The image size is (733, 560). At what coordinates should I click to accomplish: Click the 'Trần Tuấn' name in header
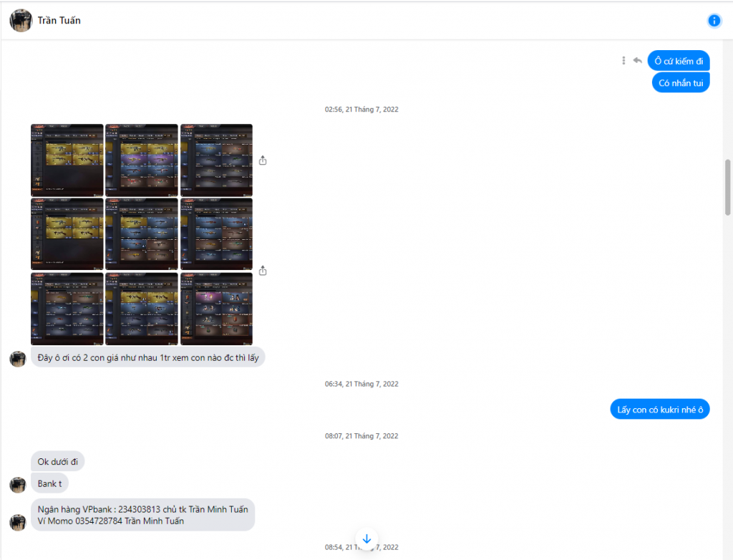(59, 21)
